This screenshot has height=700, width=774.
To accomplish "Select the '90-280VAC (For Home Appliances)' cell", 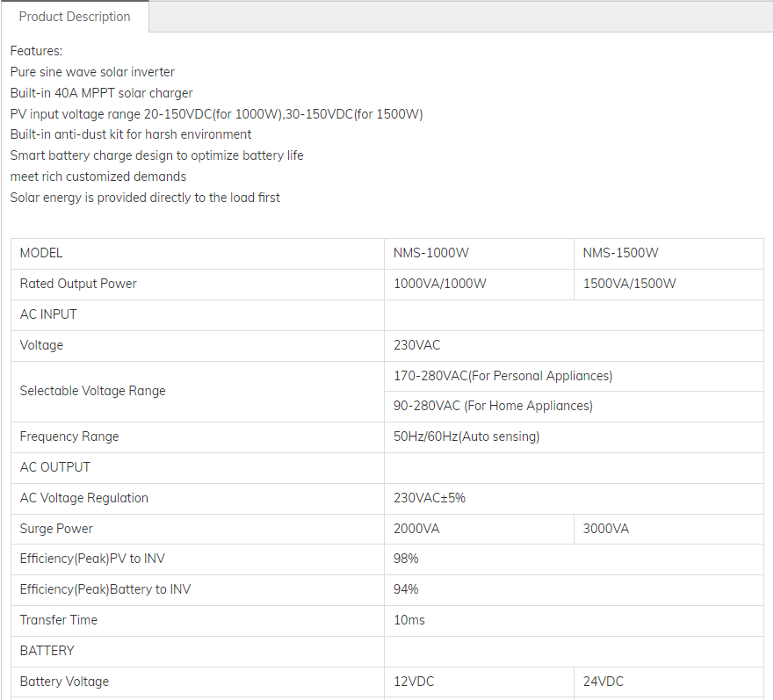I will coord(493,406).
